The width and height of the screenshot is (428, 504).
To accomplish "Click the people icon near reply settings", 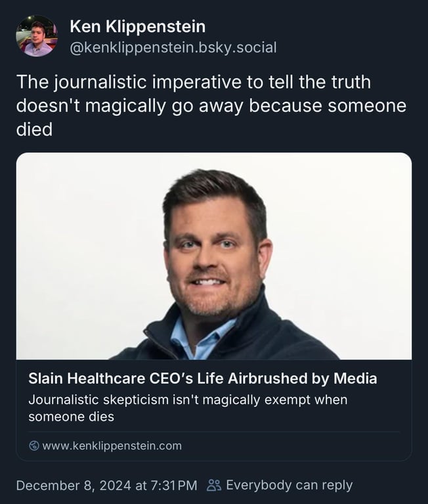I will click(214, 486).
